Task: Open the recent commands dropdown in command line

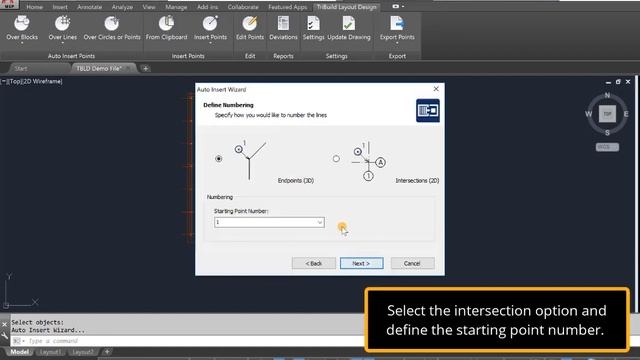Action: tap(18, 341)
